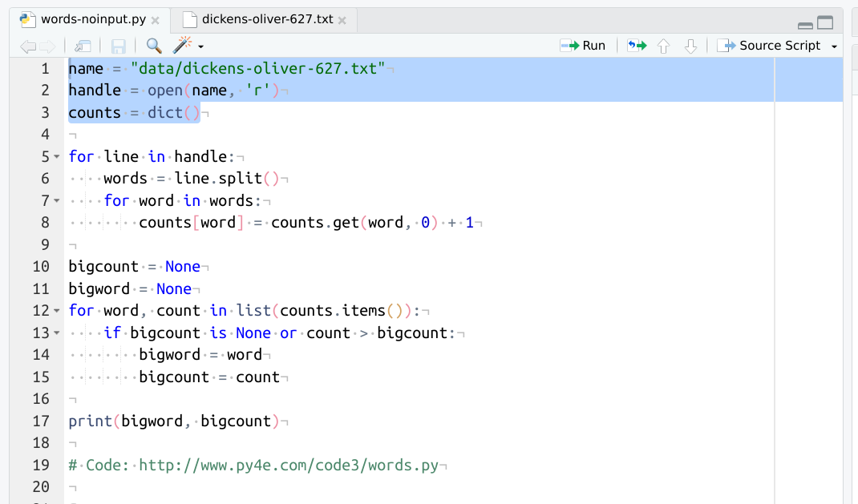
Task: Click line number 1 in the gutter
Action: [45, 69]
